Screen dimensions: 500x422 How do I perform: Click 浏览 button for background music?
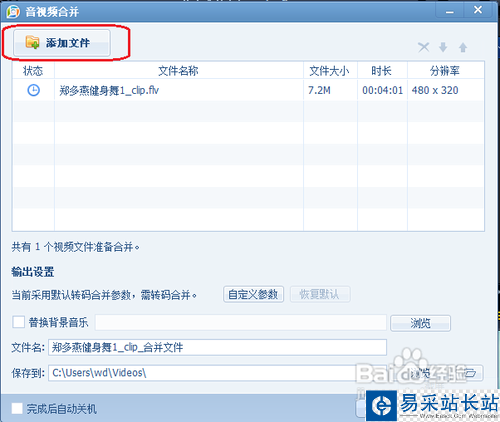click(x=420, y=323)
